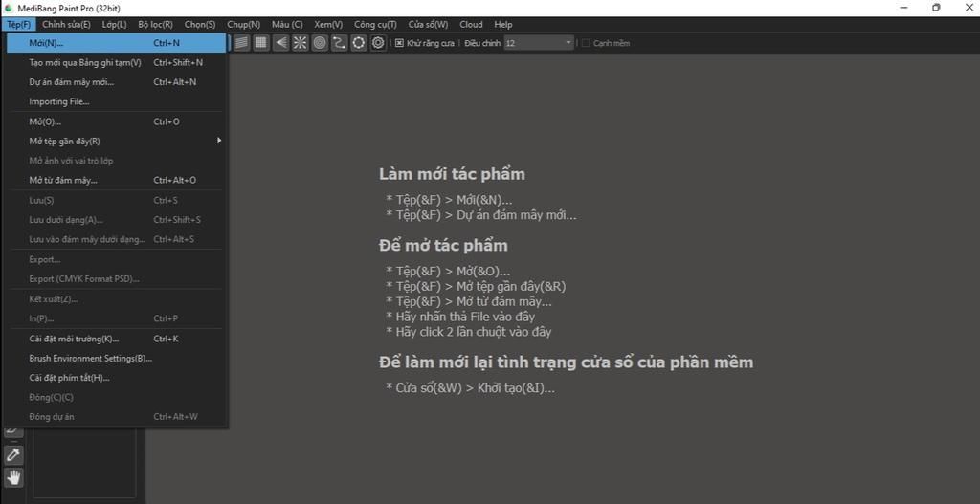Viewport: 980px width, 504px height.
Task: Click the Kết xuất(Z)... entry
Action: pos(116,299)
